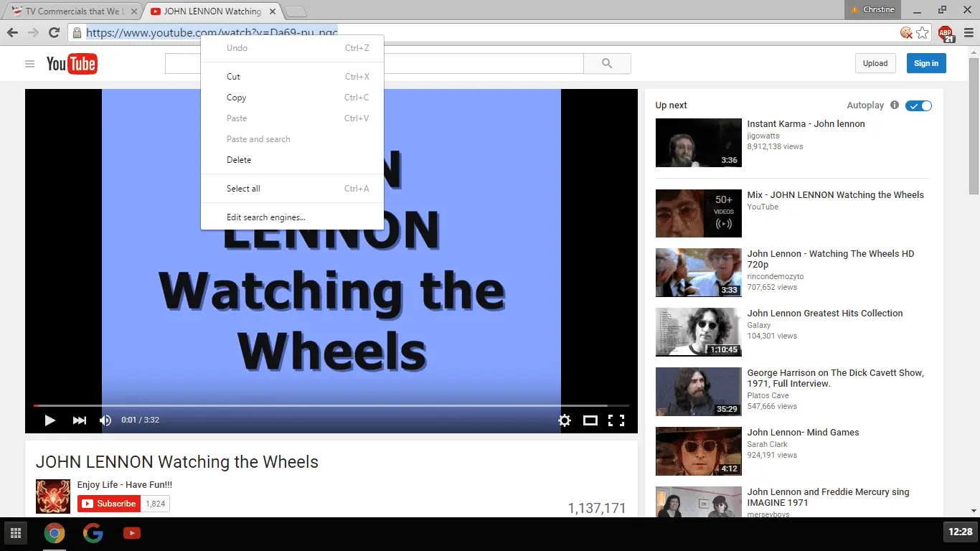Show Autoplay info icon
980x551 pixels.
(x=894, y=105)
